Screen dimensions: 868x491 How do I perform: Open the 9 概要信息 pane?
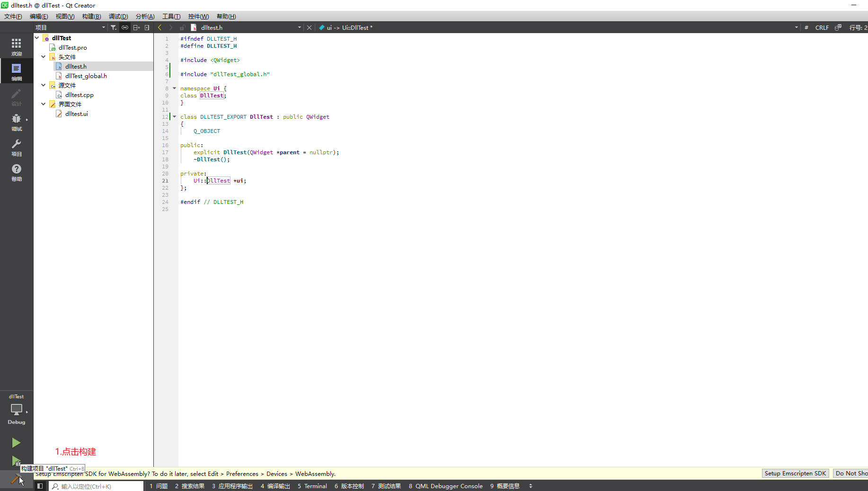pyautogui.click(x=505, y=486)
